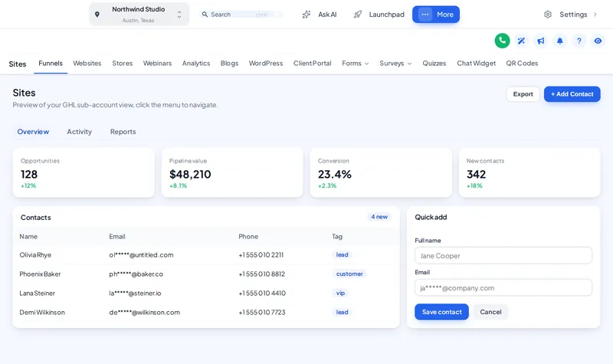Image resolution: width=613 pixels, height=364 pixels.
Task: Open the Northwind Studio account switcher
Action: (x=139, y=15)
